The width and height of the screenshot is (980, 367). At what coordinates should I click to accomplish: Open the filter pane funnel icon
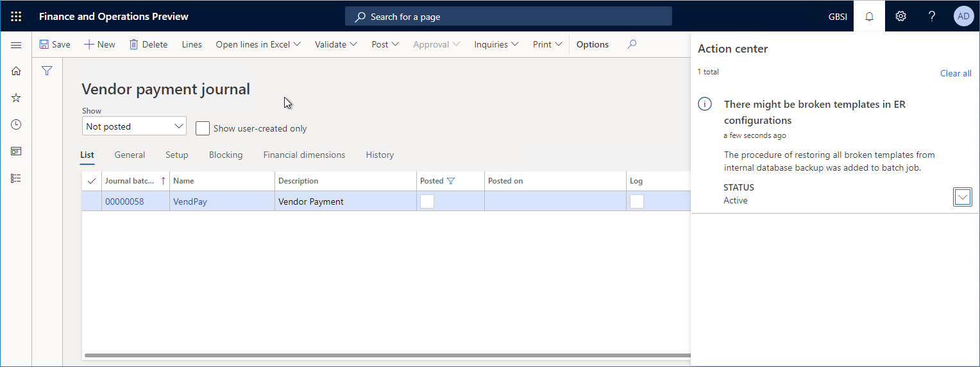pyautogui.click(x=47, y=71)
